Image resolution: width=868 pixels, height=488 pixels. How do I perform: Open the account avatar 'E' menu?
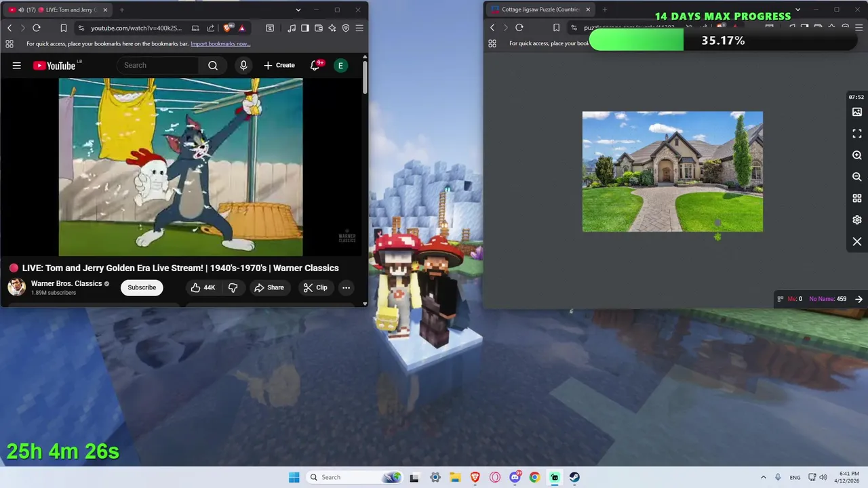point(340,65)
